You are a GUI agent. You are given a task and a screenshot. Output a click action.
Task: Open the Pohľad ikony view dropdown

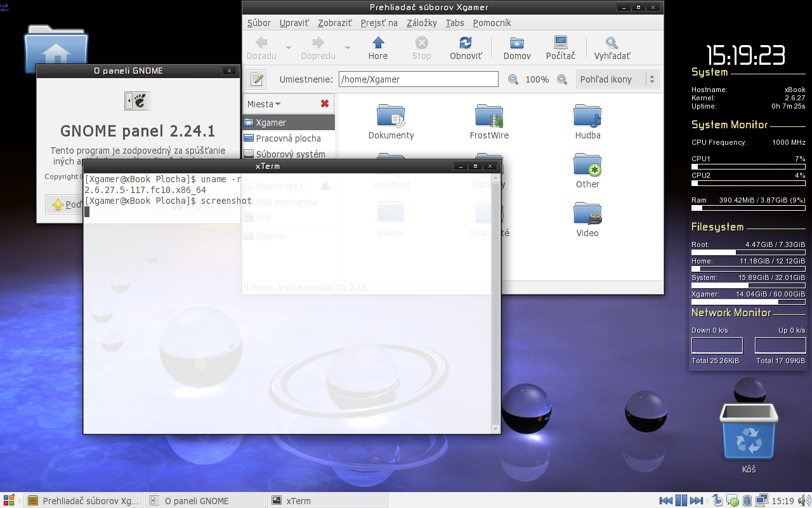tap(619, 79)
